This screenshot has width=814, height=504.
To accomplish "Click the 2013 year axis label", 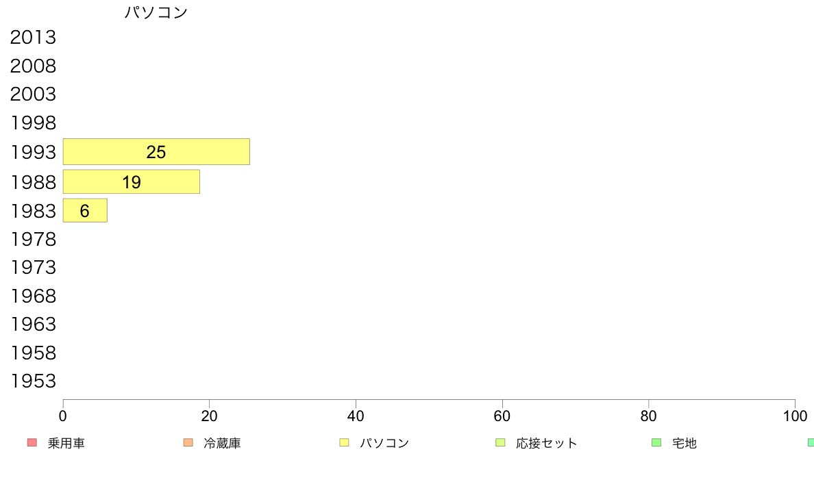I will click(33, 38).
